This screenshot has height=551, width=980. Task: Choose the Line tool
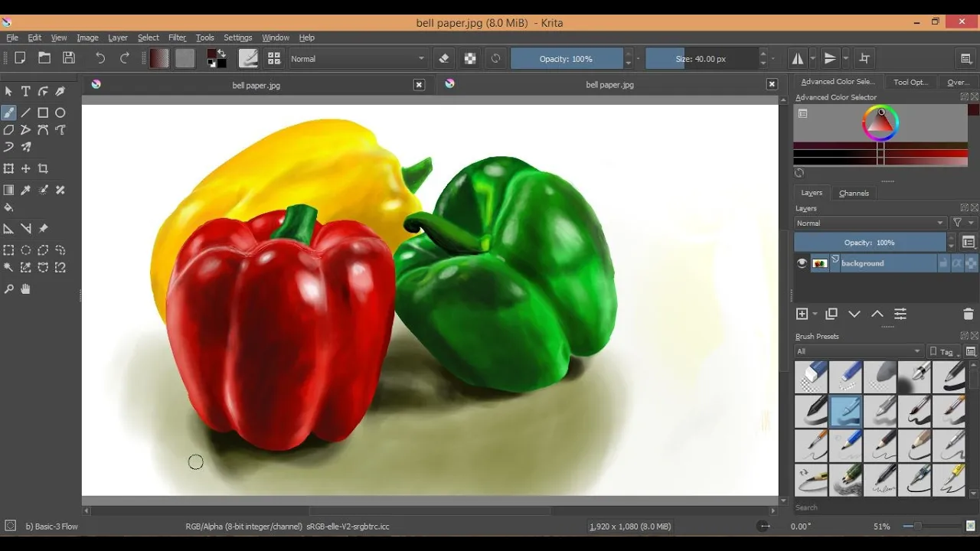pyautogui.click(x=25, y=112)
